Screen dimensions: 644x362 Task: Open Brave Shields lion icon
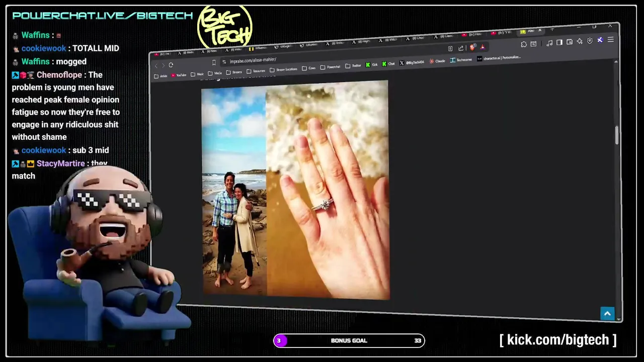click(x=472, y=47)
